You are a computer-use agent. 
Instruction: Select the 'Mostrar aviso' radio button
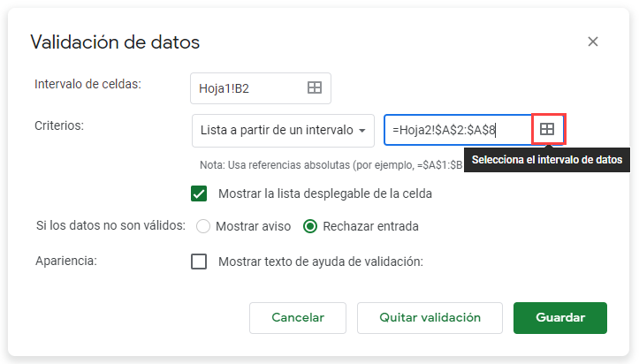[x=203, y=226]
